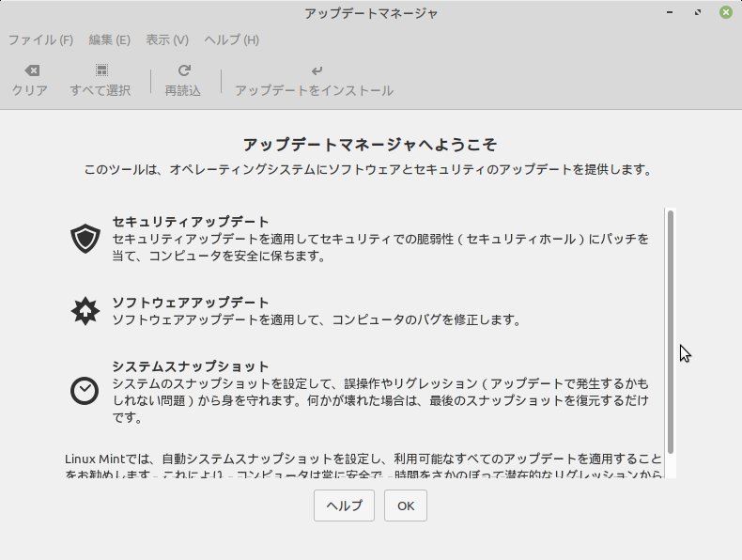Click the ソフトウェアアップデートを適用して description line
This screenshot has width=742, height=560.
coord(317,320)
